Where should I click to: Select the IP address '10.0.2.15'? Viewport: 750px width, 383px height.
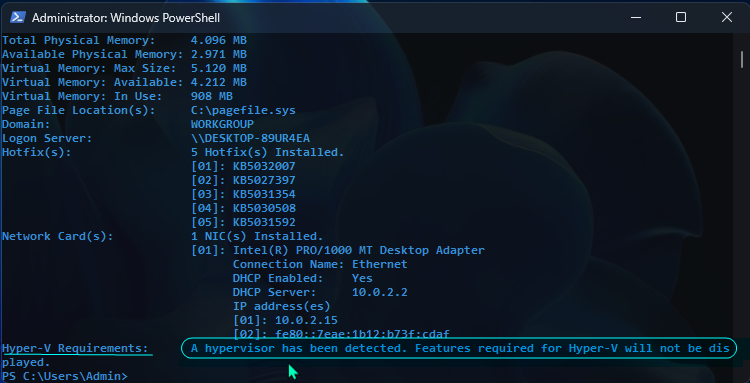coord(306,320)
